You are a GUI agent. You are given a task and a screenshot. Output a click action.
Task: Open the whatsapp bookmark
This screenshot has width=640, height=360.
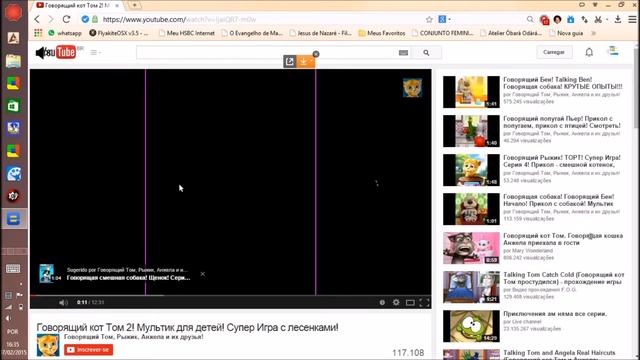(x=65, y=33)
